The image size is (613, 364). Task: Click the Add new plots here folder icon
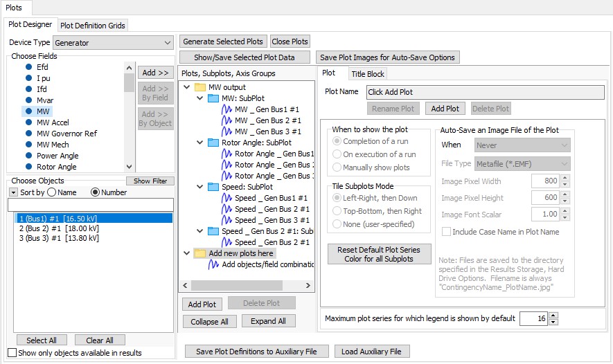click(x=200, y=253)
